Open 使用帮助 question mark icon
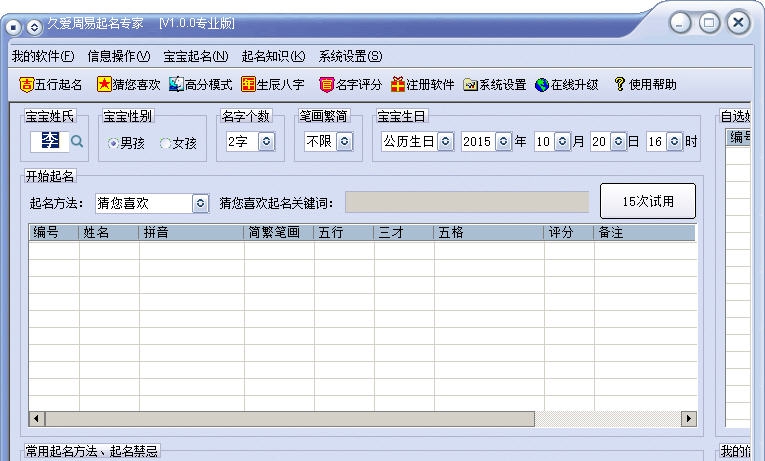Screen dimensions: 765x461 pos(619,84)
